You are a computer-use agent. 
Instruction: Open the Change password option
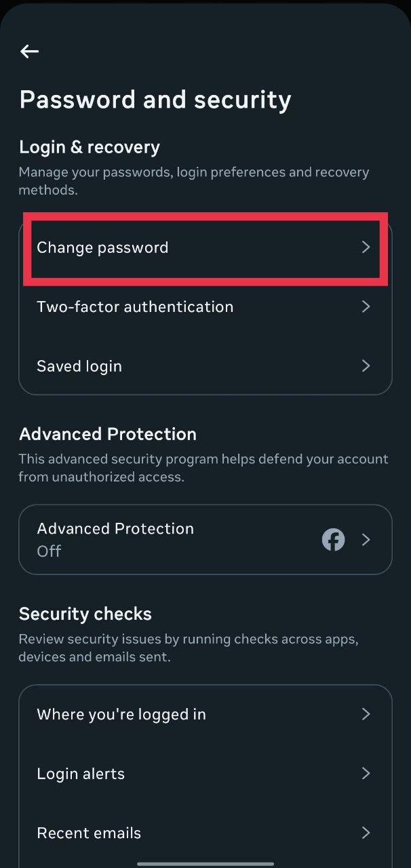pos(102,248)
